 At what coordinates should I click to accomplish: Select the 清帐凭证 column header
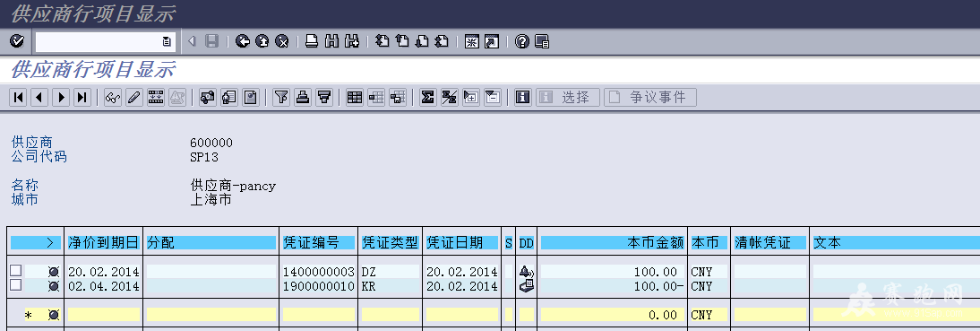[769, 243]
